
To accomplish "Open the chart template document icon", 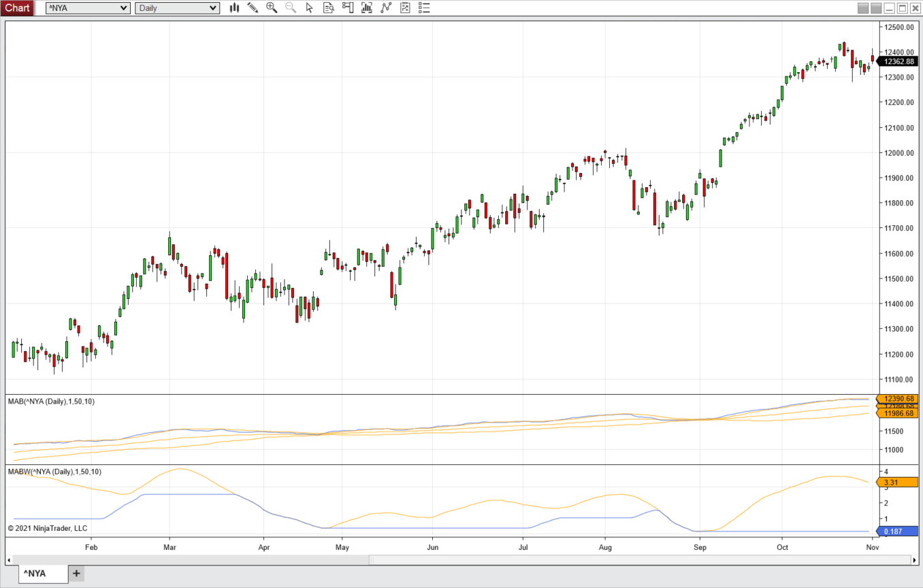I will click(x=405, y=7).
